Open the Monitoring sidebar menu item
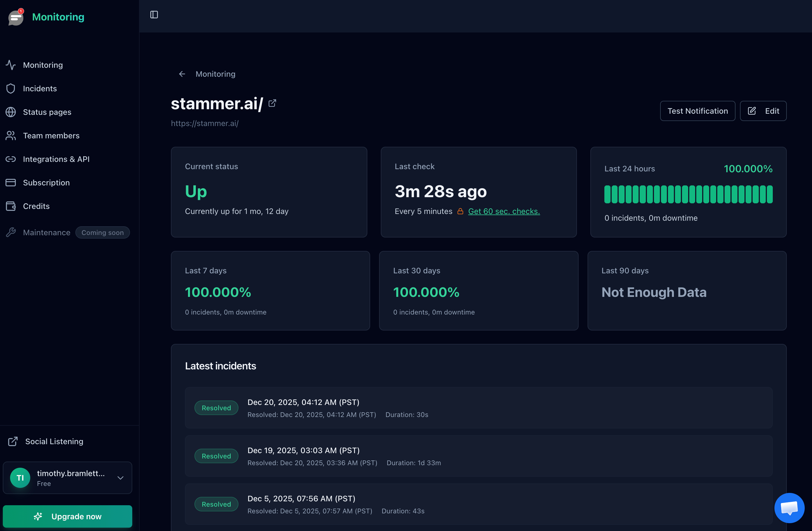The width and height of the screenshot is (812, 531). [43, 65]
